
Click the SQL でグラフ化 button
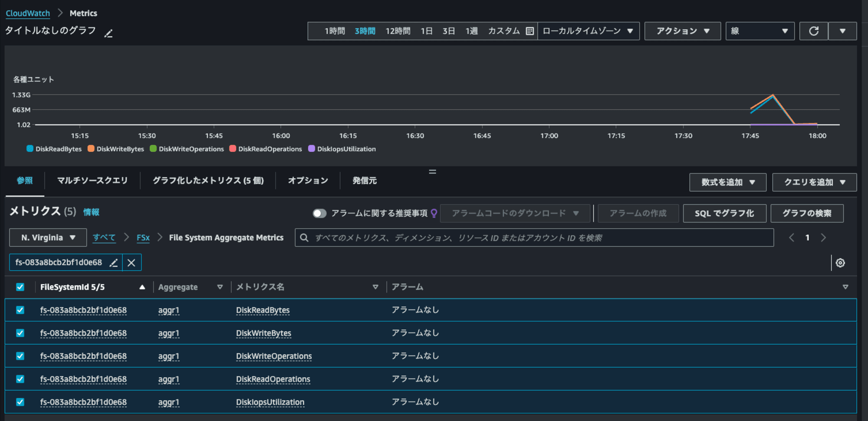pyautogui.click(x=724, y=213)
